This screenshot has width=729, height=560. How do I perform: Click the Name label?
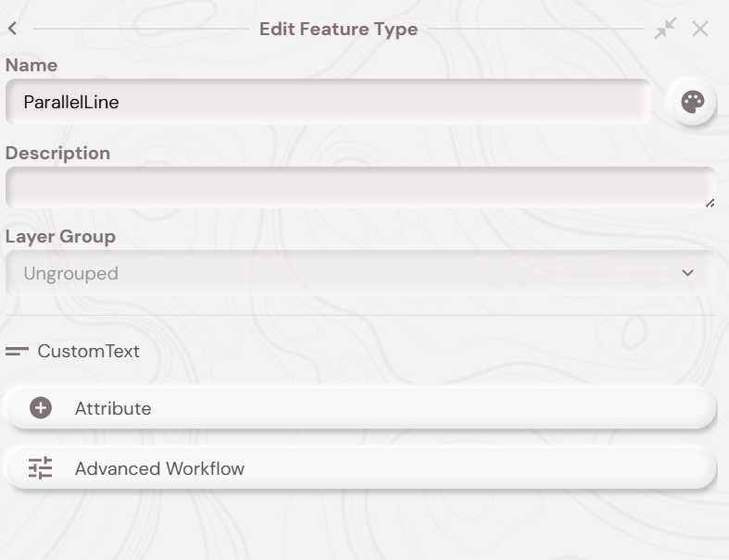coord(31,65)
